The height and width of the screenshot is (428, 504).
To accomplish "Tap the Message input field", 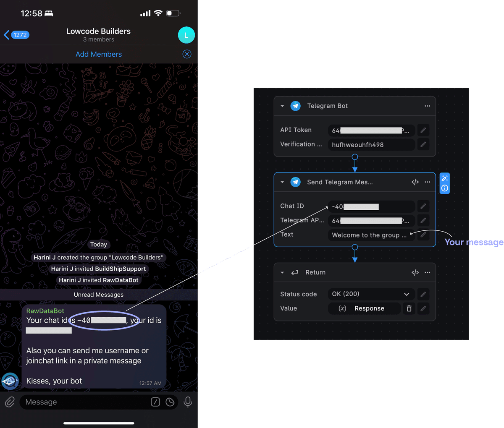I will point(84,402).
